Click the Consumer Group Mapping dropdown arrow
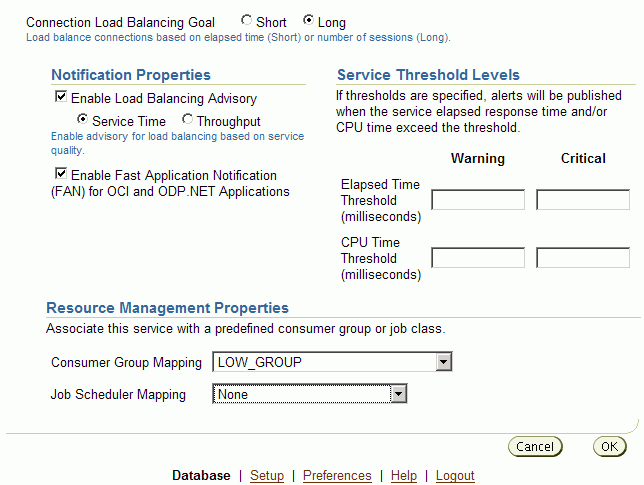The height and width of the screenshot is (485, 644). point(444,362)
